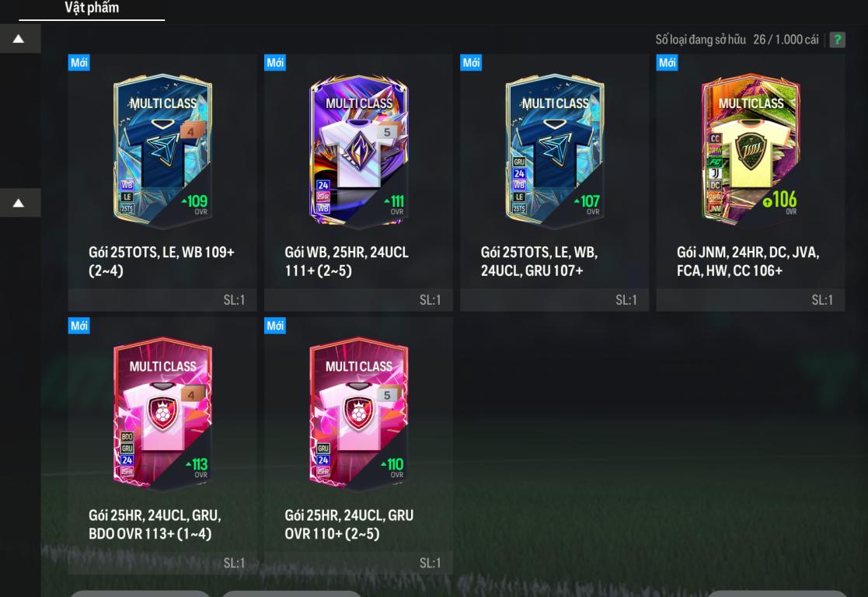Click SL:1 quantity bar of 107+ pack

point(554,299)
